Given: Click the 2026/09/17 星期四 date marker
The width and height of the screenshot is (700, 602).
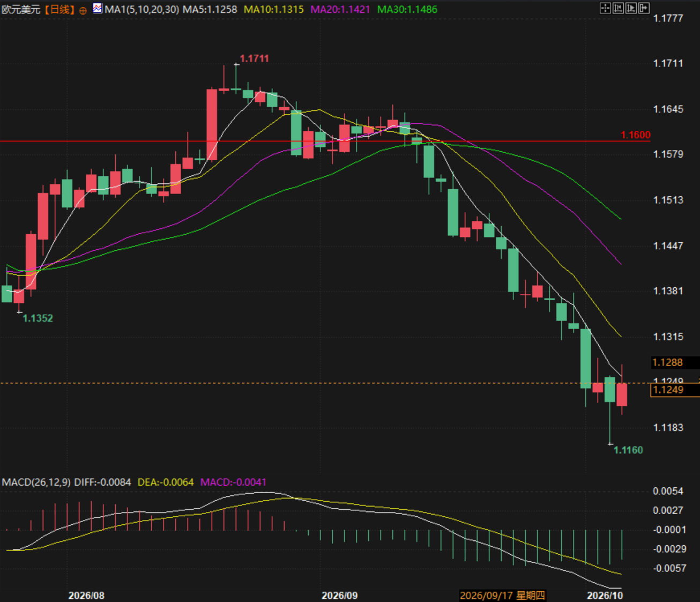Looking at the screenshot, I should tap(502, 596).
